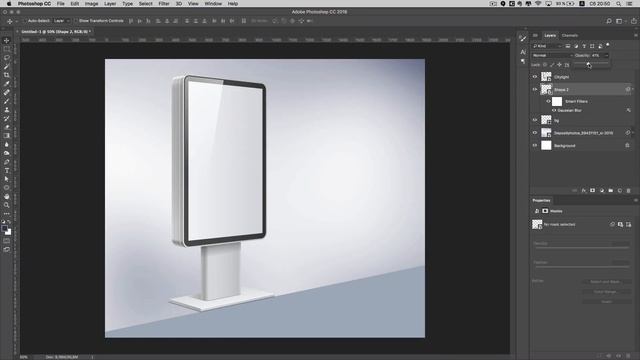This screenshot has height=360, width=640.
Task: Open the Image menu
Action: coord(91,4)
